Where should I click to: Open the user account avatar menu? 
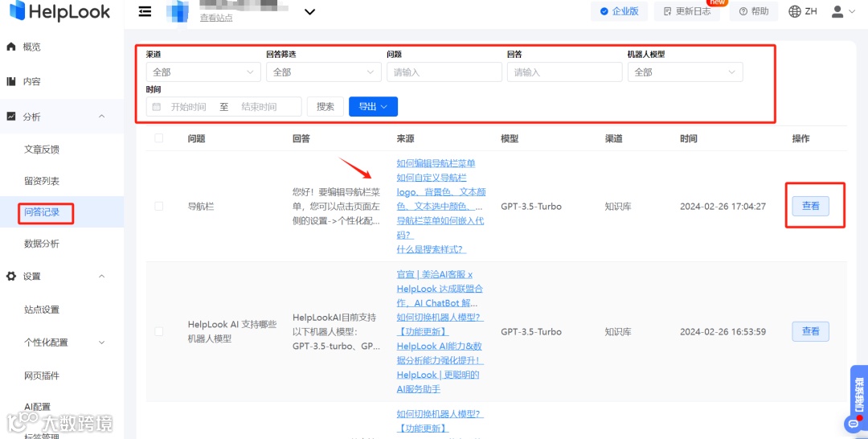pyautogui.click(x=843, y=11)
